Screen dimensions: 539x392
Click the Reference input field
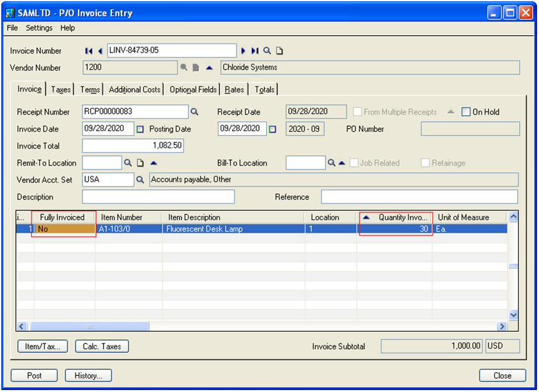(419, 197)
